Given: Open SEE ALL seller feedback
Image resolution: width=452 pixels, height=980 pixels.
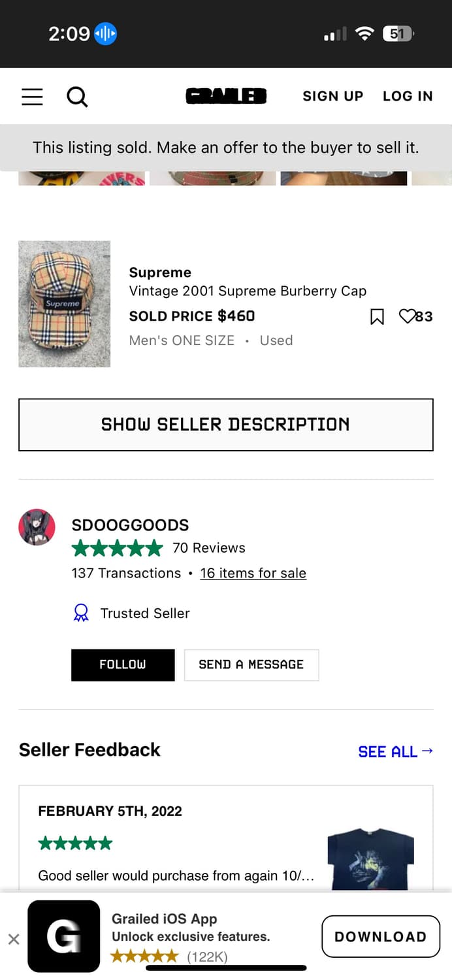Looking at the screenshot, I should click(x=395, y=751).
